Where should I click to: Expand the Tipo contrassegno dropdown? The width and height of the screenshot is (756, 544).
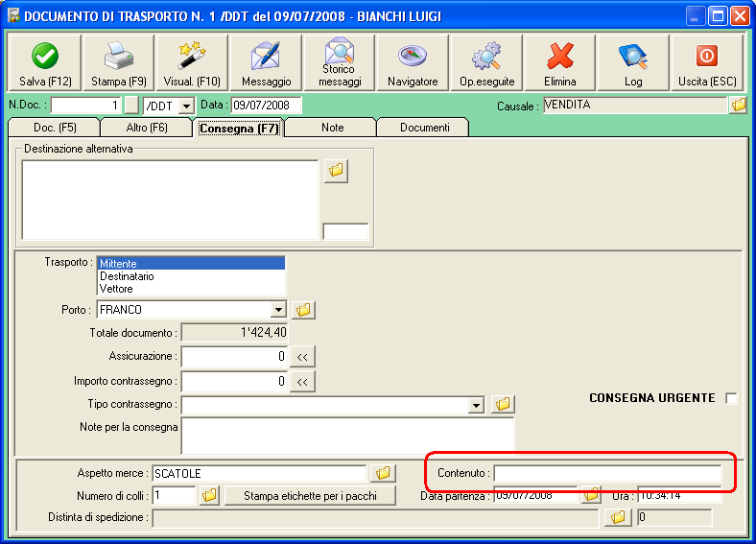(476, 405)
